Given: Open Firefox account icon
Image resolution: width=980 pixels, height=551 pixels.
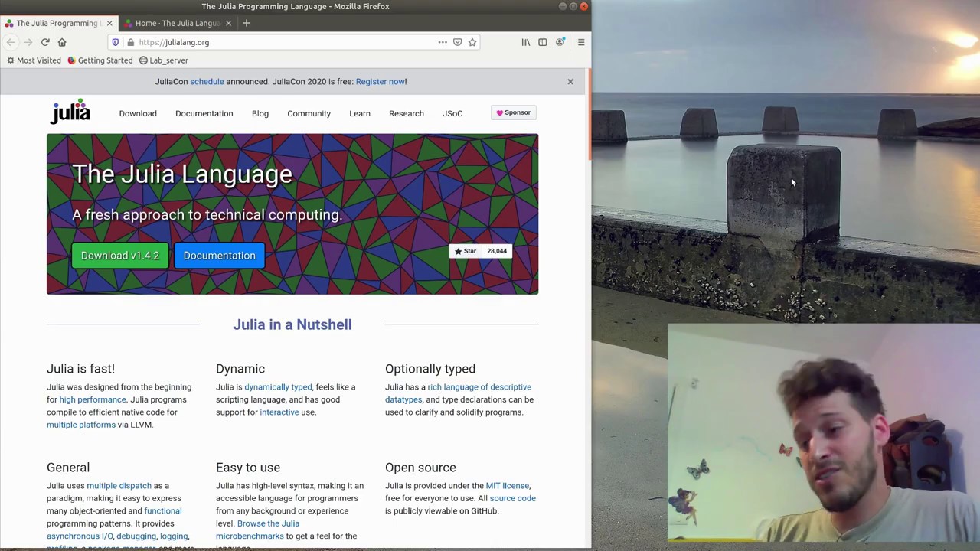Looking at the screenshot, I should [x=560, y=42].
